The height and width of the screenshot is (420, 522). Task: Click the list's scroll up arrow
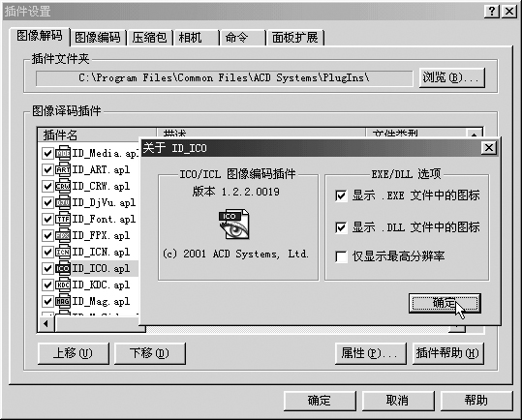click(475, 134)
